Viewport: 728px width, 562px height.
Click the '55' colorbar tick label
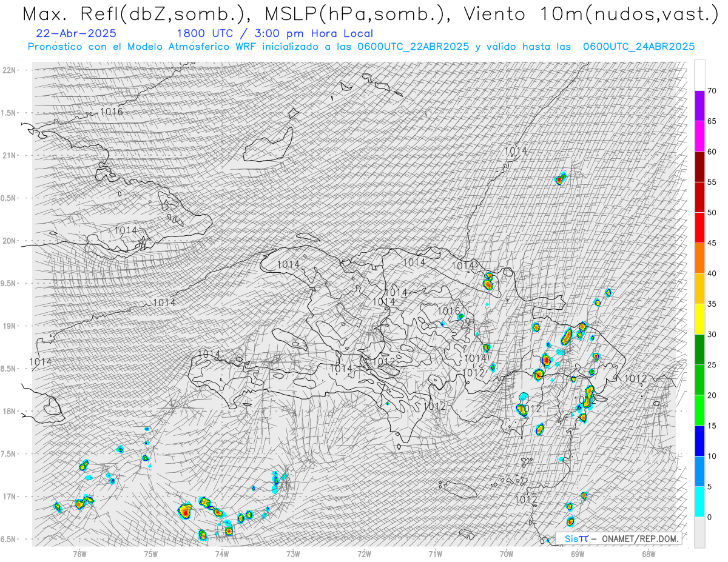click(712, 182)
